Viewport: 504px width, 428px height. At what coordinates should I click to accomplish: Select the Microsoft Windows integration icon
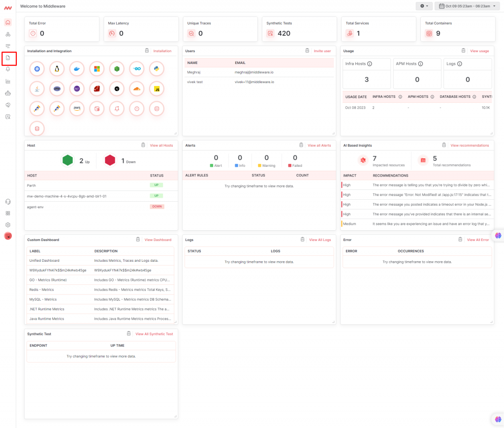pos(97,69)
